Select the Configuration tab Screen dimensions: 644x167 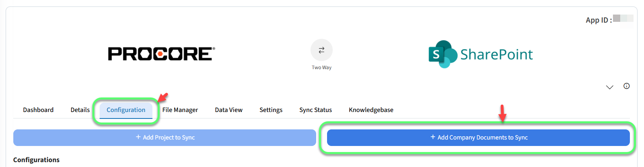tap(126, 110)
